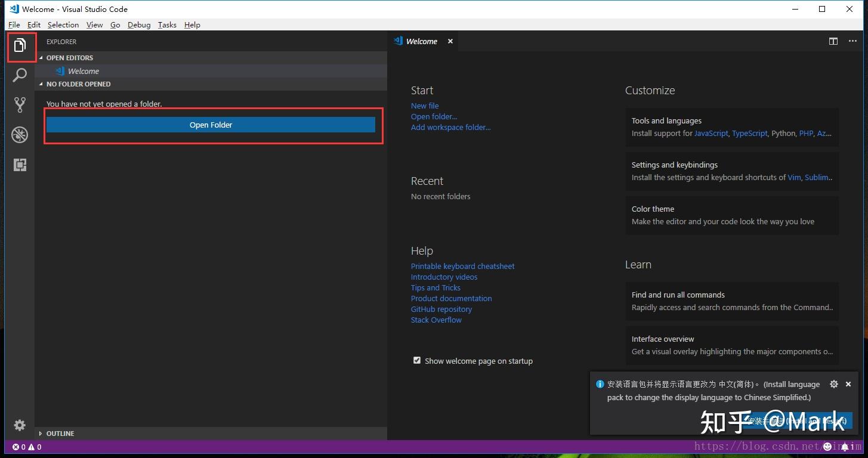Open the Selection menu
Image resolution: width=868 pixels, height=458 pixels.
63,24
